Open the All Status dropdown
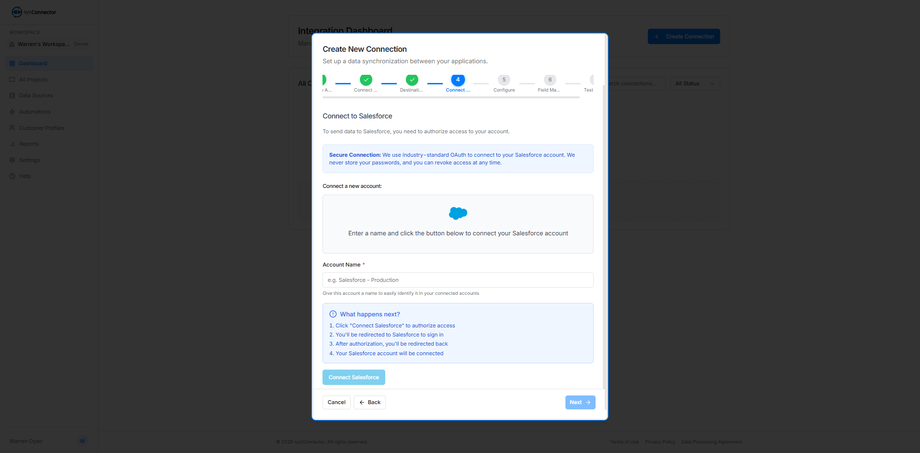Screen dimensions: 920x453 (x=695, y=83)
